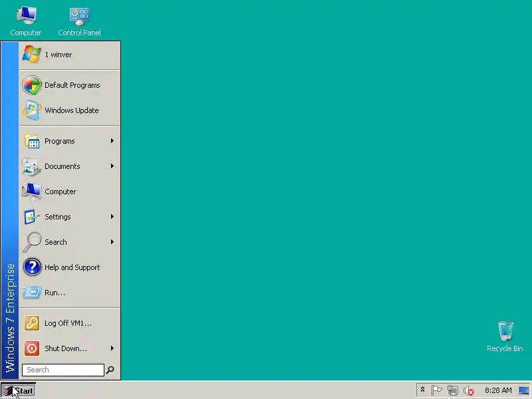The height and width of the screenshot is (399, 532).
Task: Open the Recycle Bin desktop icon
Action: pyautogui.click(x=505, y=336)
